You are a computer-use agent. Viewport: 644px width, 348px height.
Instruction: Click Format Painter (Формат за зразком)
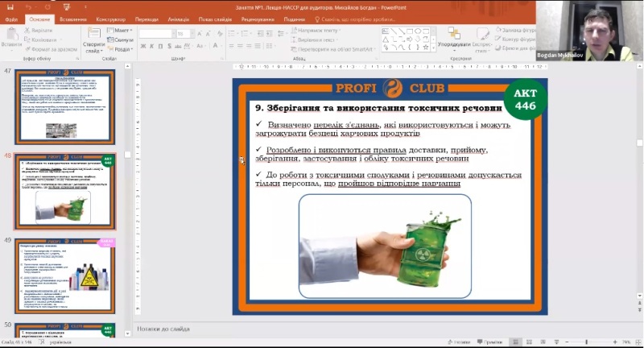(50, 49)
